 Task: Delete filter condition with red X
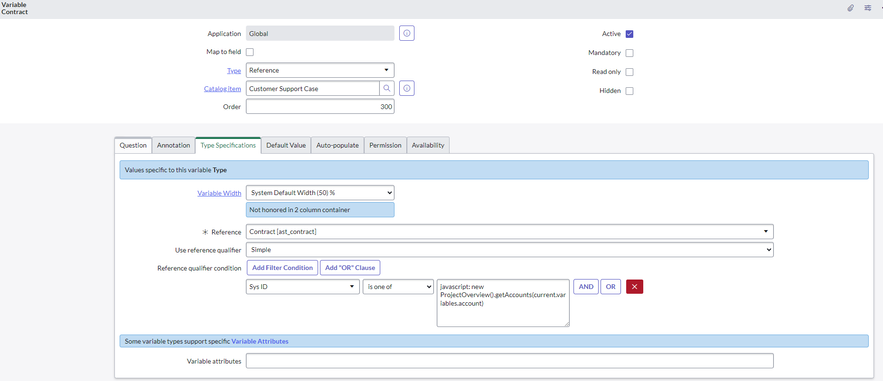(635, 286)
